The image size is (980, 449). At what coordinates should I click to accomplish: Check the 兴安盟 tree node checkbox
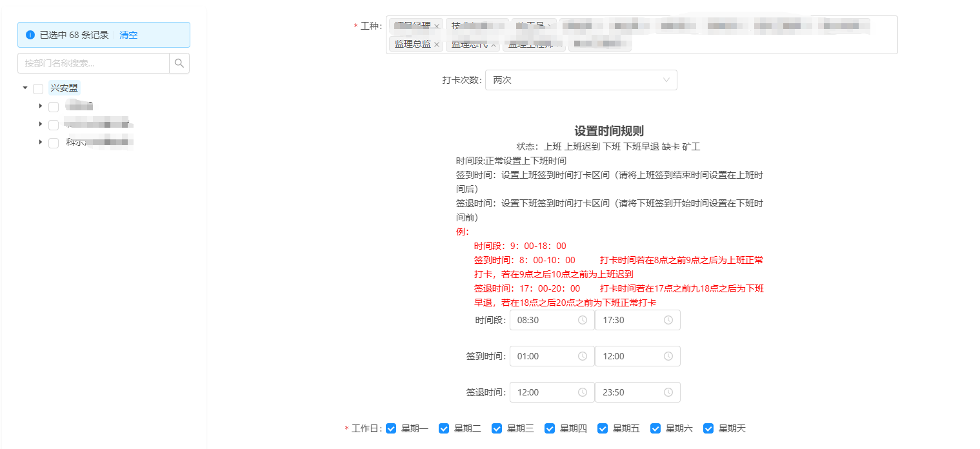pyautogui.click(x=38, y=88)
